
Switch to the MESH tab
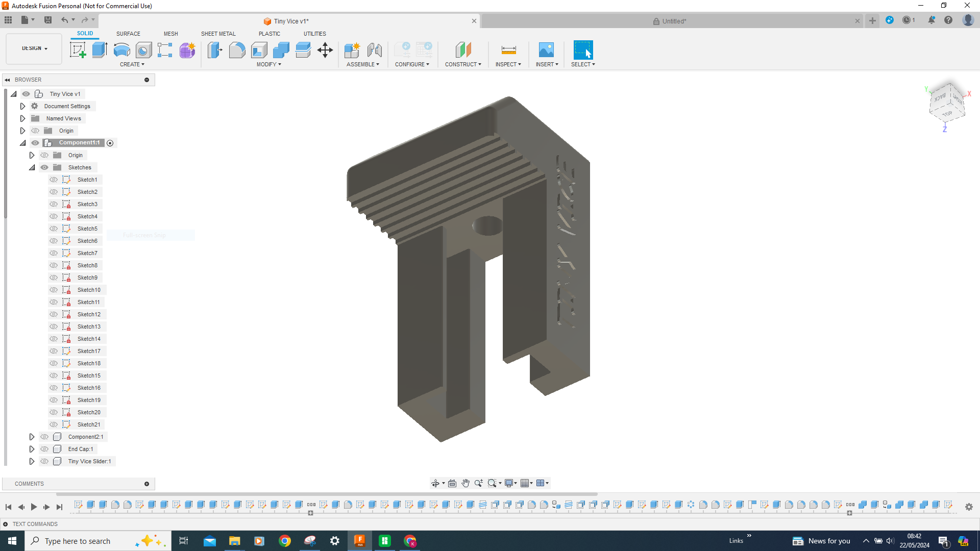[x=171, y=34]
